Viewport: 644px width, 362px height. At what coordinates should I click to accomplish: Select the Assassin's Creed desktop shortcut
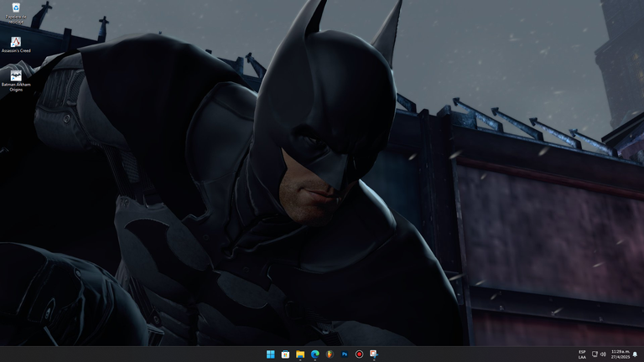(x=16, y=44)
